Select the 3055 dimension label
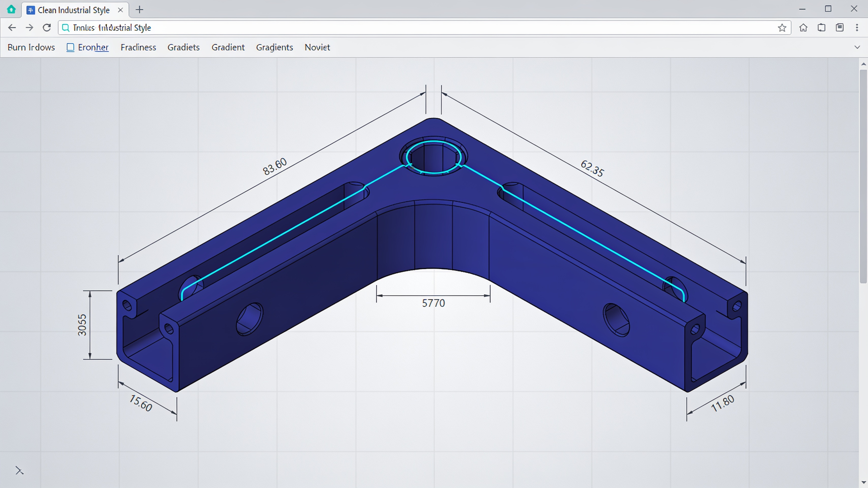This screenshot has height=488, width=868. [x=82, y=325]
